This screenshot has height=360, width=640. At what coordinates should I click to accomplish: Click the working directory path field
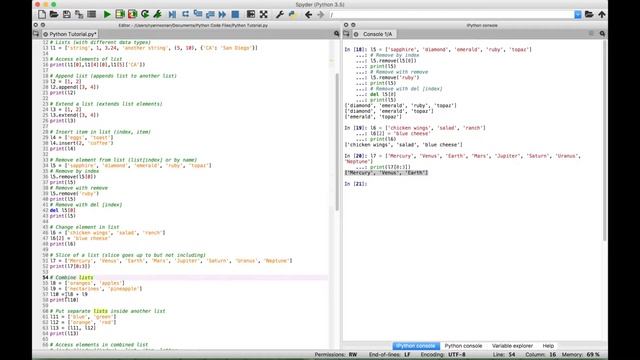point(451,15)
